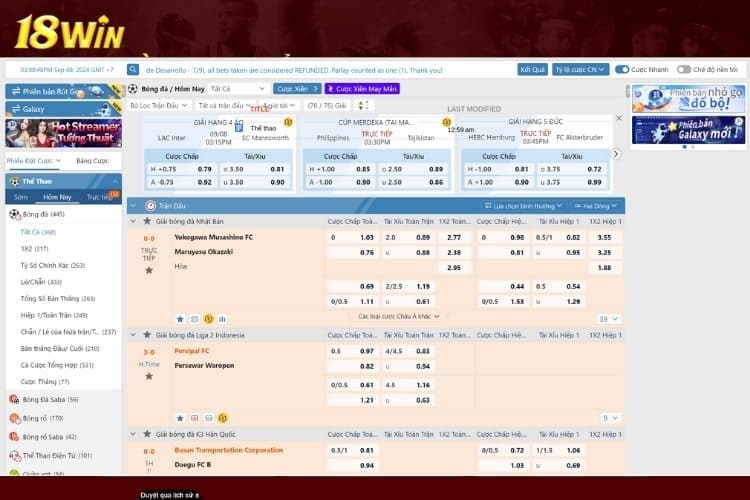Open the Phiếu Đặt Cược tab

tap(33, 161)
